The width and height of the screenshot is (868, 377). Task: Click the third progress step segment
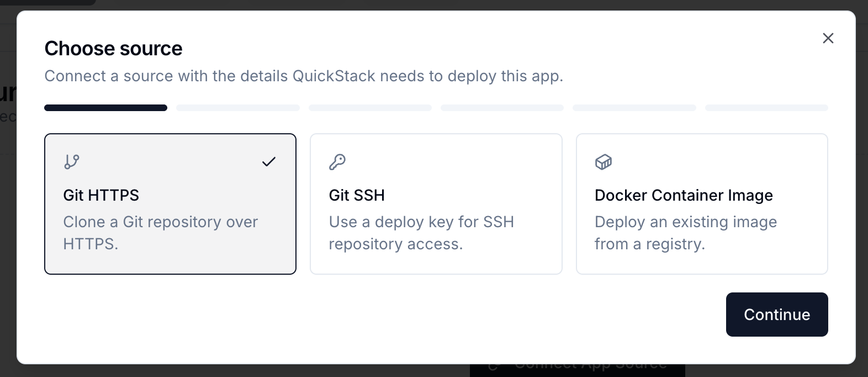click(x=370, y=108)
